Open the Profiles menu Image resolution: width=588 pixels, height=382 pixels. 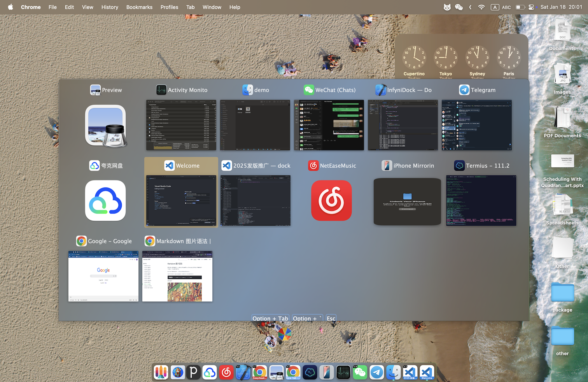click(x=169, y=7)
